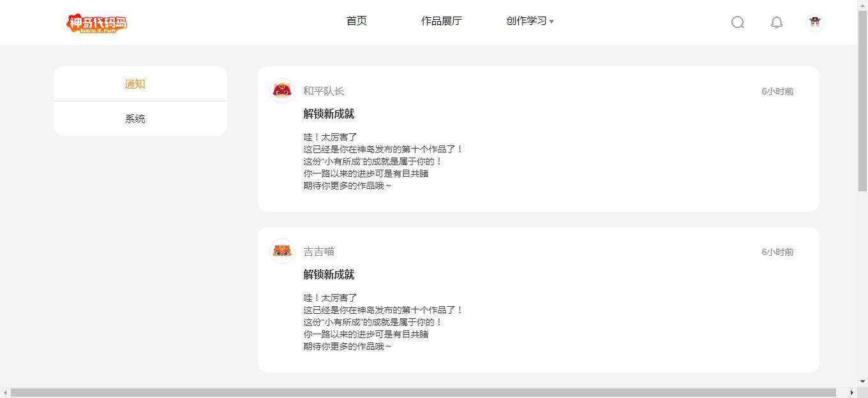The width and height of the screenshot is (868, 398).
Task: Click the first notification's message body
Action: tap(383, 161)
